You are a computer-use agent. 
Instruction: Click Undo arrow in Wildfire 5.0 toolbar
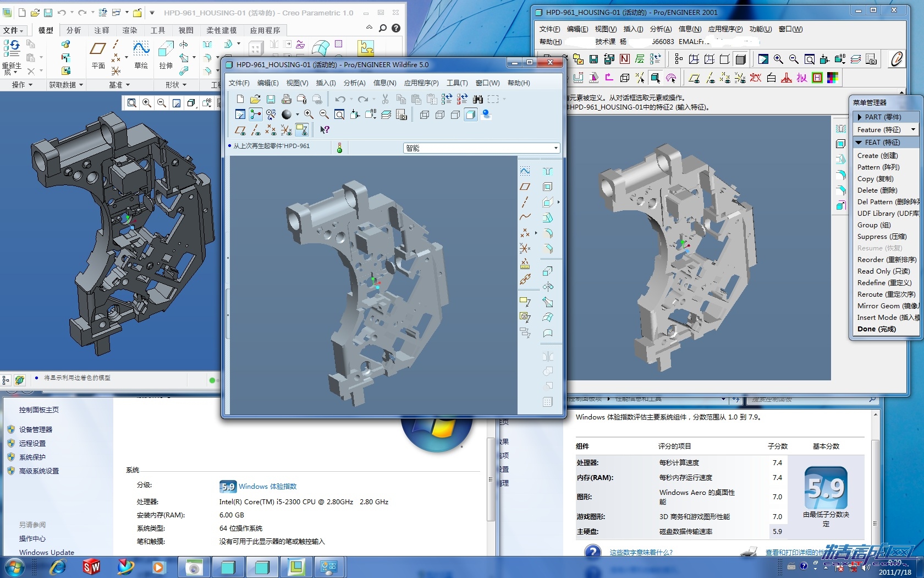pyautogui.click(x=340, y=99)
